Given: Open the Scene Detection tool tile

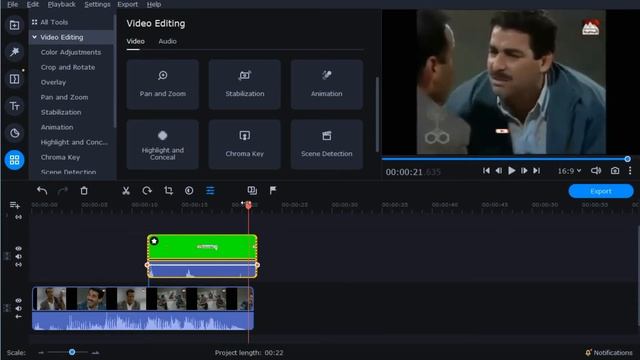Looking at the screenshot, I should coord(327,144).
